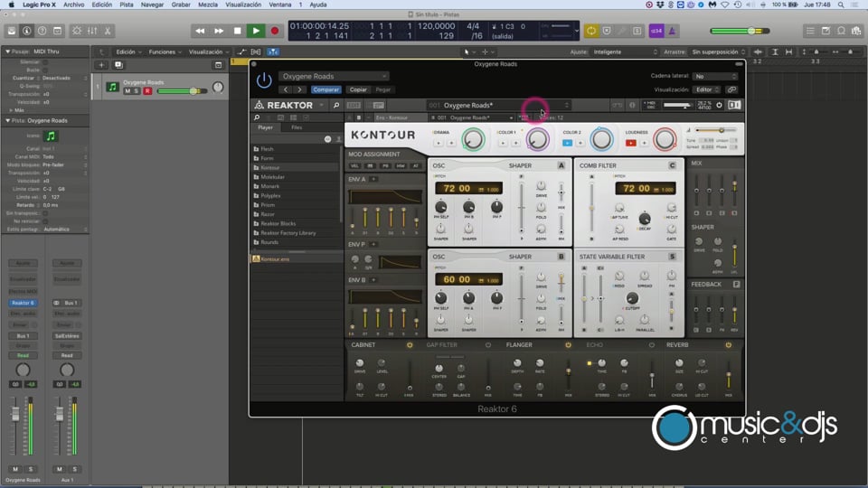Viewport: 868px width, 488px height.
Task: Open Smart Controls icon in control bar
Action: (x=76, y=31)
